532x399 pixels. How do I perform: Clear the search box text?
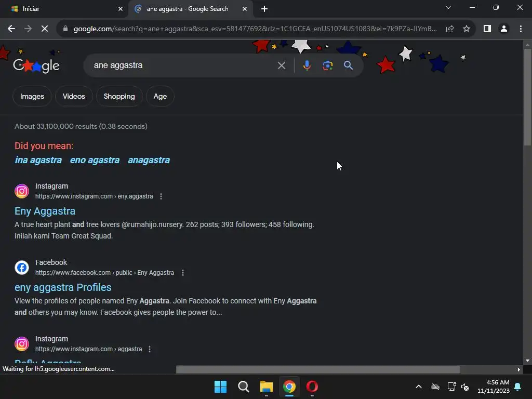[x=282, y=65]
